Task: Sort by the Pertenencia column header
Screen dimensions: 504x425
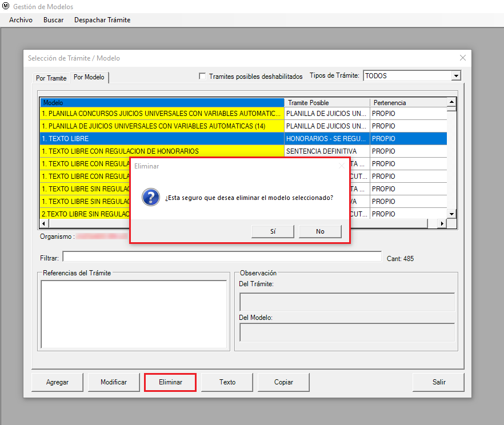Action: (x=409, y=102)
